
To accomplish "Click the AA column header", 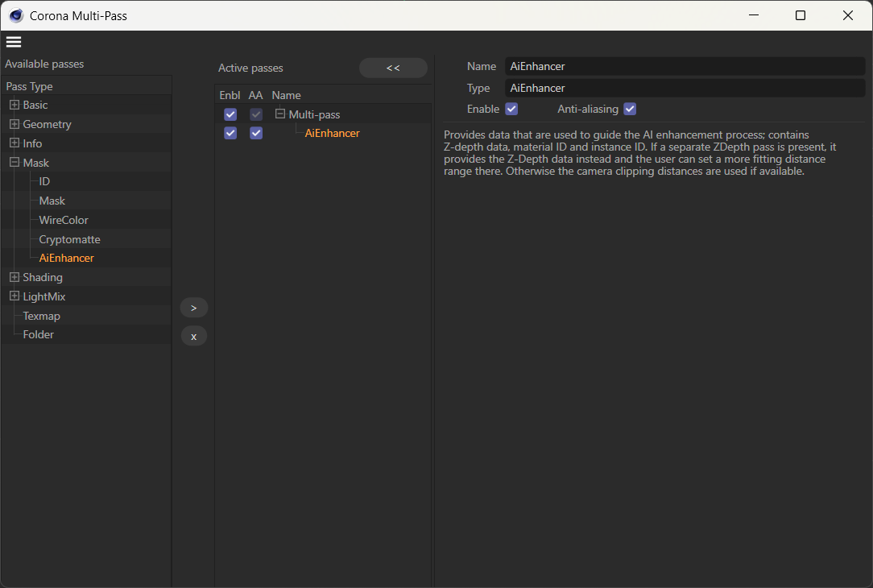I will (255, 95).
